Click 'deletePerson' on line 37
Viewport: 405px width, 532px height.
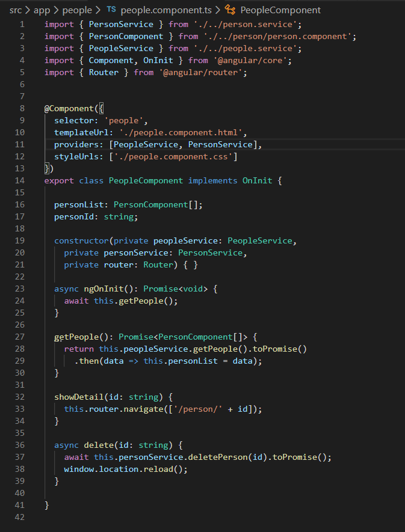pos(218,457)
